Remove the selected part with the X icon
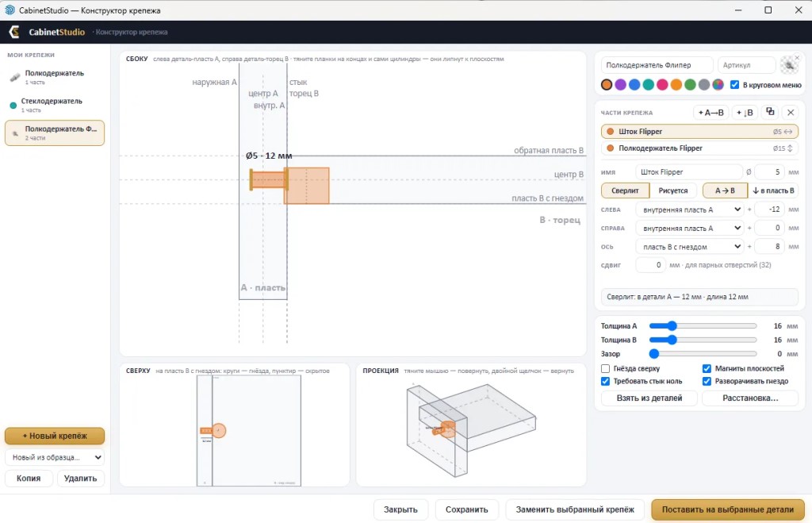The width and height of the screenshot is (812, 523). coord(791,112)
